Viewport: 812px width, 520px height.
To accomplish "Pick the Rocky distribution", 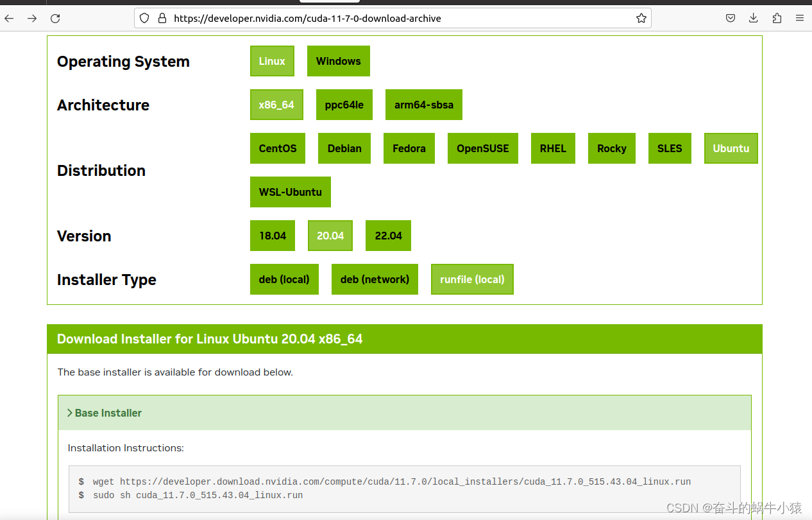I will click(x=612, y=148).
